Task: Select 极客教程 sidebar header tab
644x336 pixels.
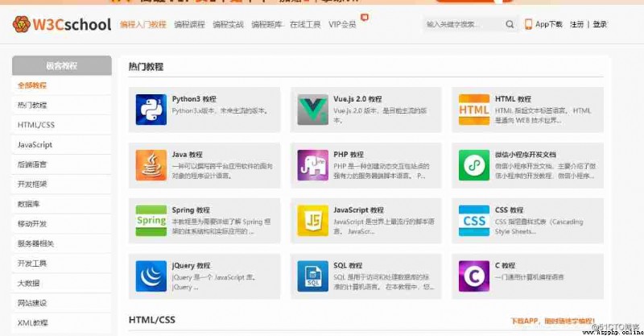Action: (62, 65)
